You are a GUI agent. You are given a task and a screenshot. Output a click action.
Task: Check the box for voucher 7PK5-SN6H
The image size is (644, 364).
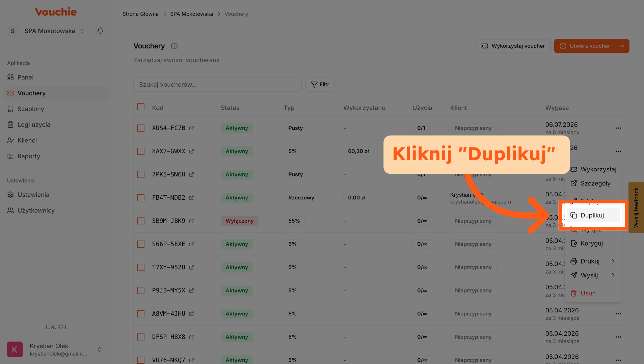tap(141, 174)
